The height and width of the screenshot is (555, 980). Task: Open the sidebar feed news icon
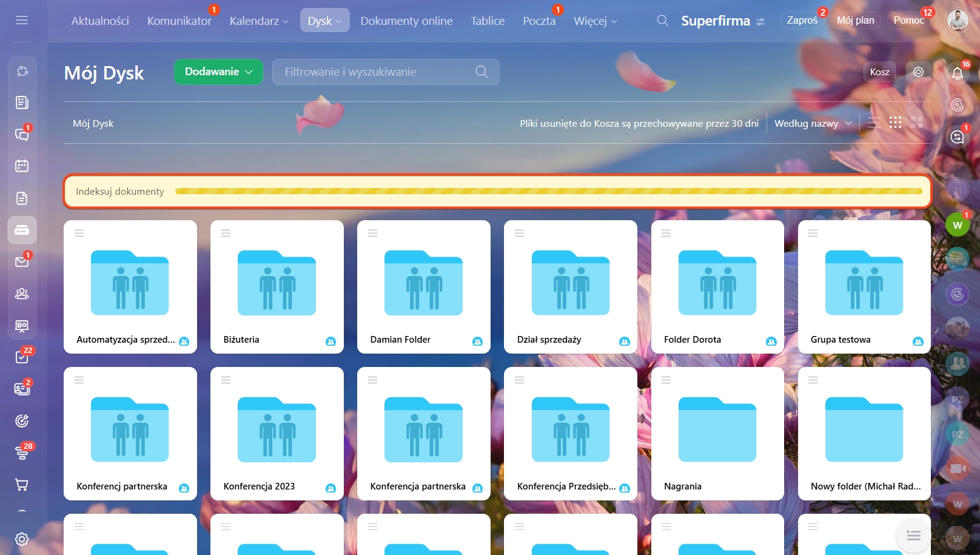(22, 103)
